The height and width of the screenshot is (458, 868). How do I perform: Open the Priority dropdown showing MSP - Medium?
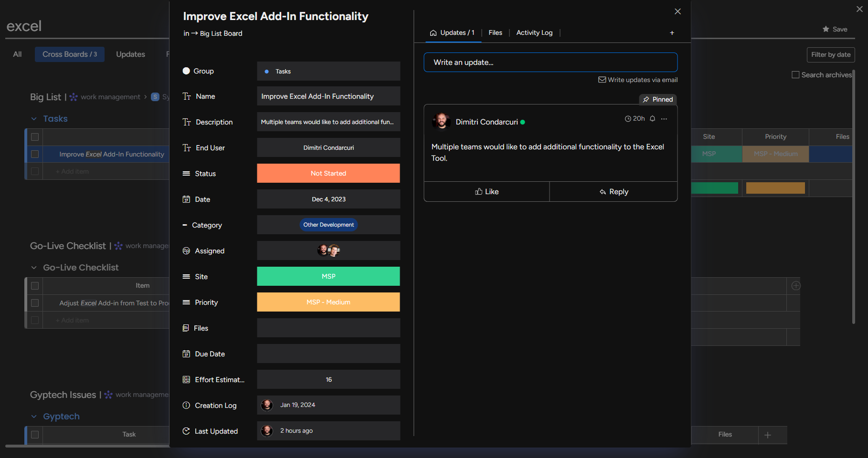[x=328, y=302]
